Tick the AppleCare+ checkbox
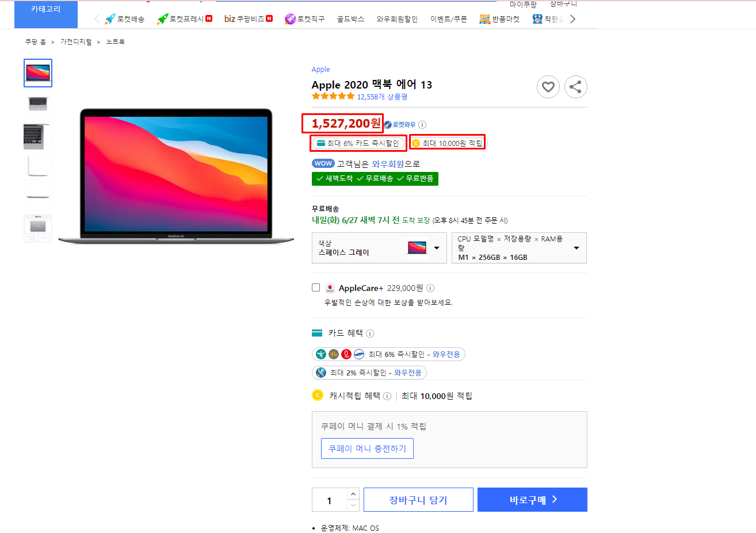The image size is (756, 533). point(316,287)
